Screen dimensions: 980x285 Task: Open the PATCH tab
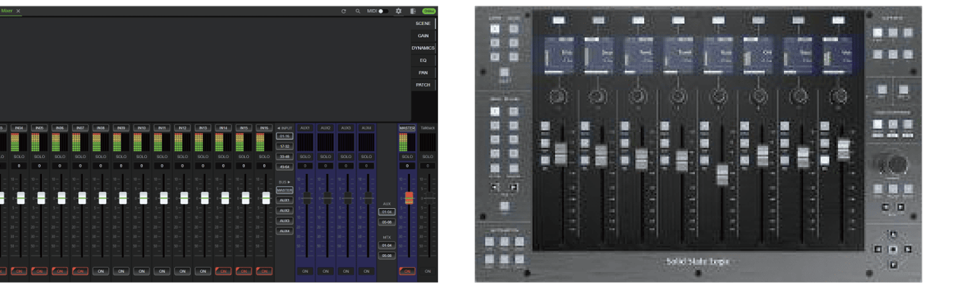click(423, 85)
